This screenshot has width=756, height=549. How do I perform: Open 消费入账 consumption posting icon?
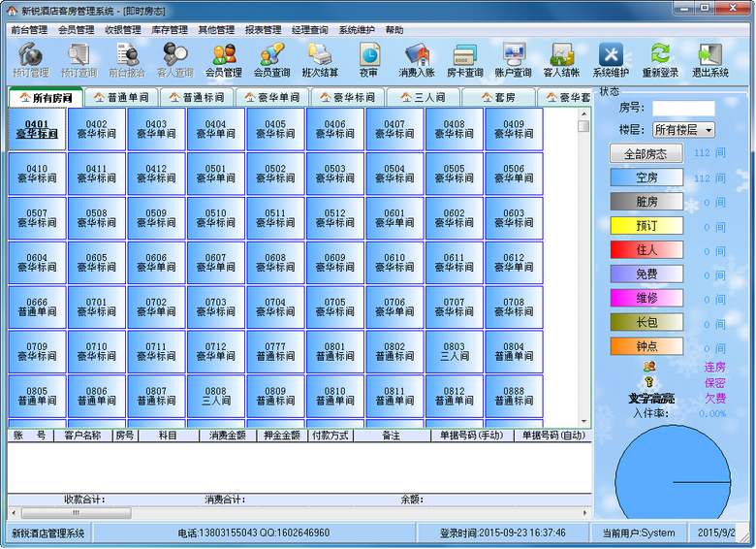point(417,60)
